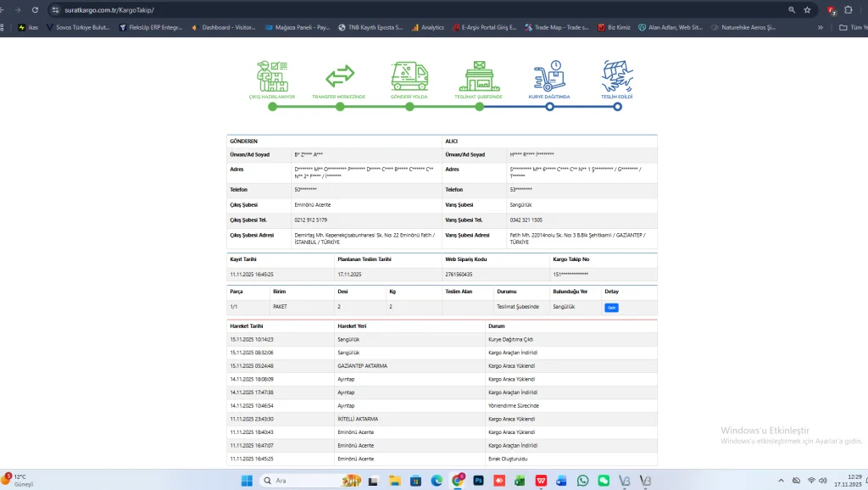Open the Trade Map bookmark
Viewport: 868px width, 490px height.
coord(558,27)
